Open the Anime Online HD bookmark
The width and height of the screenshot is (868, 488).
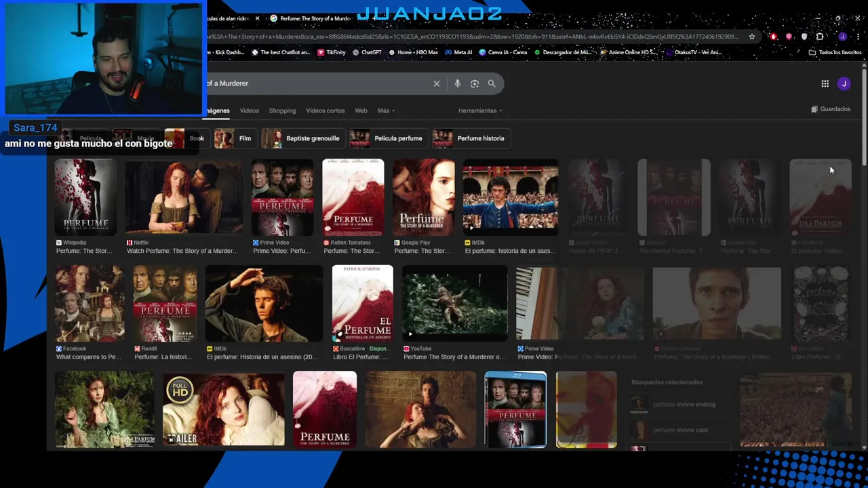click(628, 52)
